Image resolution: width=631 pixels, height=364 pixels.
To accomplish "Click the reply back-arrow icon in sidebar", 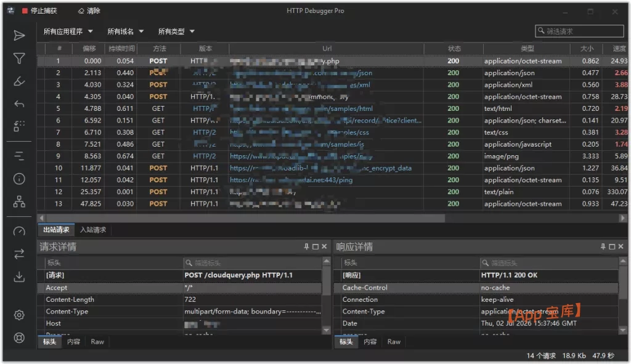I will [19, 104].
